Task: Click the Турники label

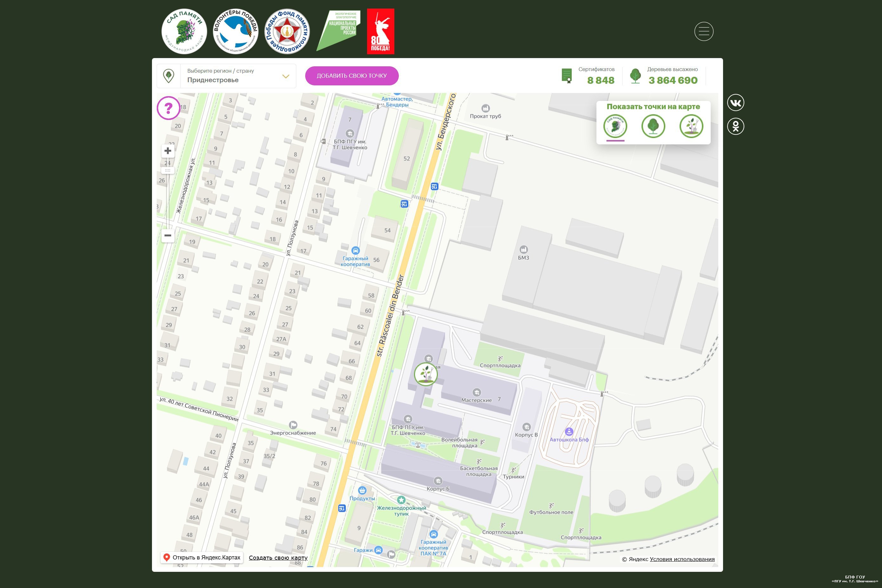Action: (514, 477)
